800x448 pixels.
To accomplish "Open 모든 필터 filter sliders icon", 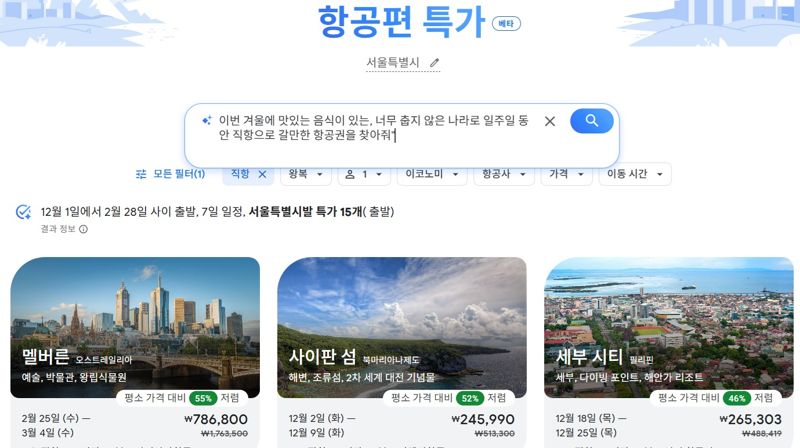I will point(141,174).
